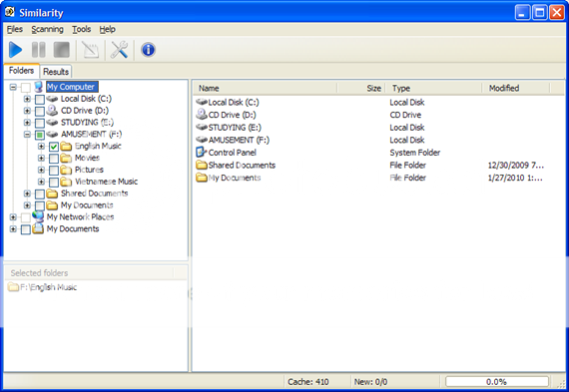This screenshot has width=569, height=392.
Task: Click the top-level My Documents icon in the tree
Action: 38,228
